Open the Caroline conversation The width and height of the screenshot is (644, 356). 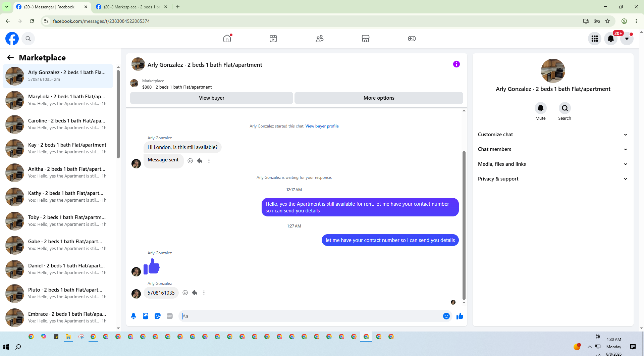click(x=58, y=124)
